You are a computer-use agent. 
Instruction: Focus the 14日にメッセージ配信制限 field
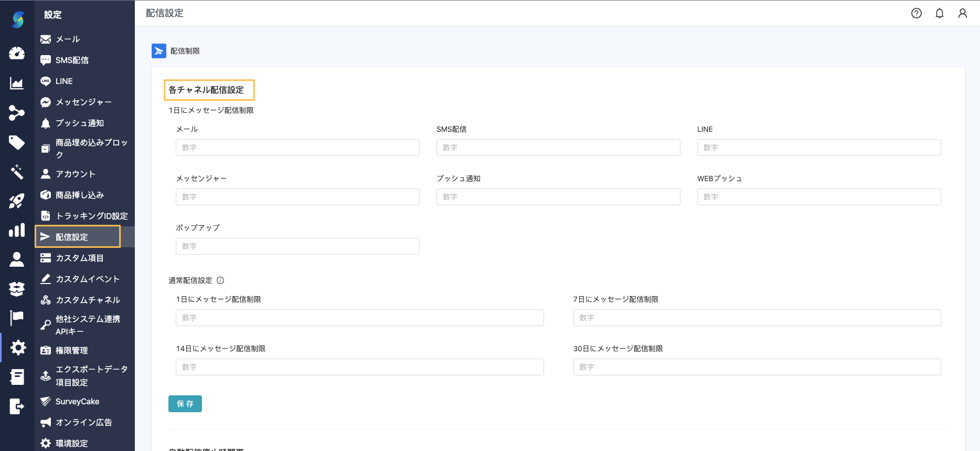point(360,367)
